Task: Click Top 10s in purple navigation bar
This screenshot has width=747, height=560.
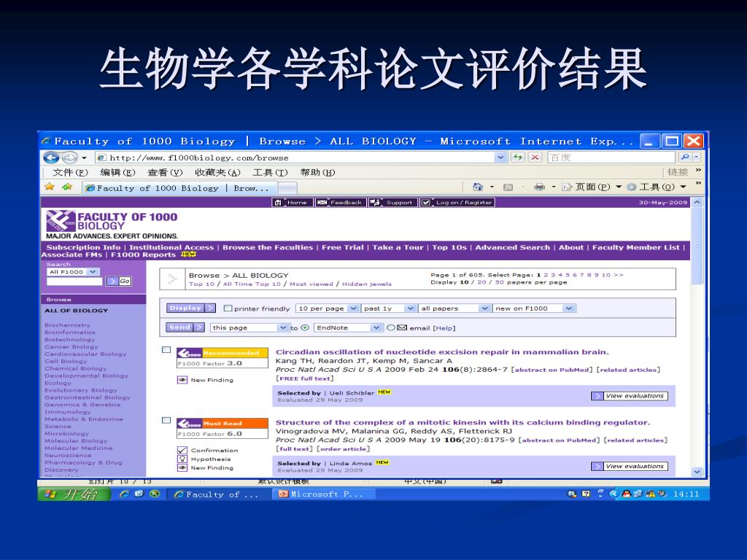Action: point(449,248)
